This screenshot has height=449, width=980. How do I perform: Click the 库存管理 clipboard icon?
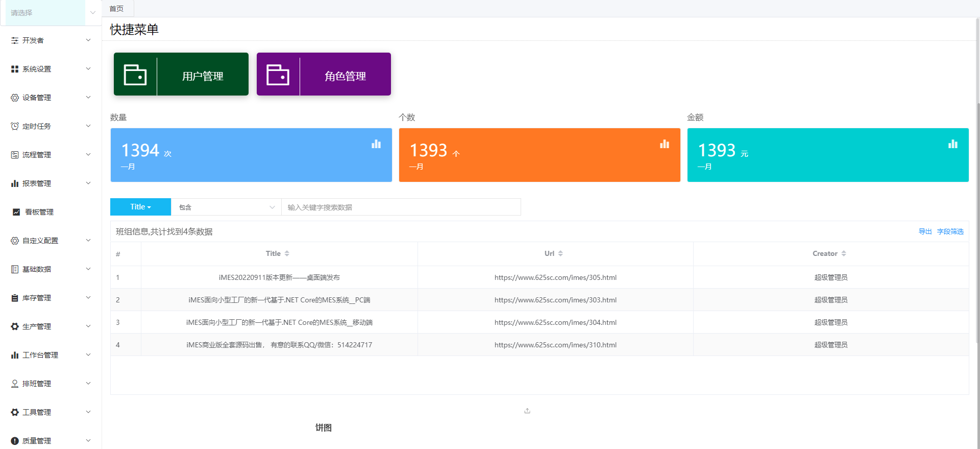tap(15, 298)
